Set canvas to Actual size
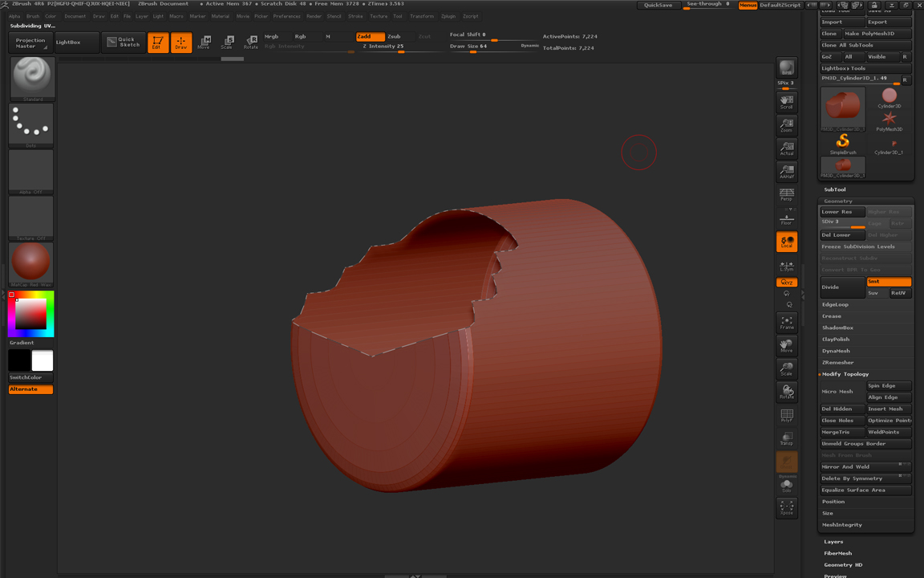This screenshot has width=924, height=578. [x=787, y=148]
